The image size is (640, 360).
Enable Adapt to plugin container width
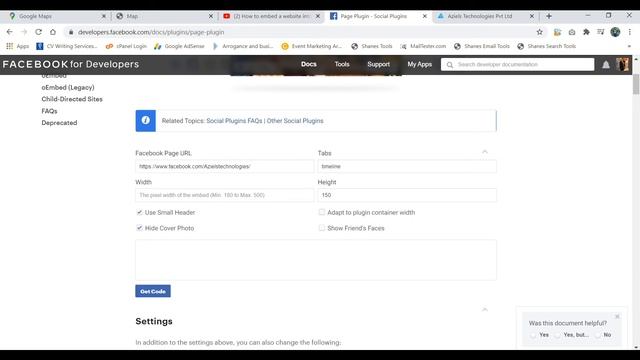322,212
